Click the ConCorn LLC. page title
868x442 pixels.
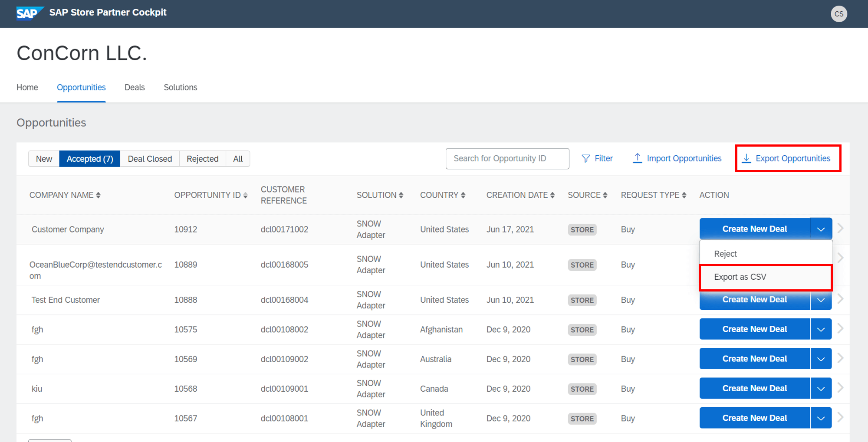[82, 53]
